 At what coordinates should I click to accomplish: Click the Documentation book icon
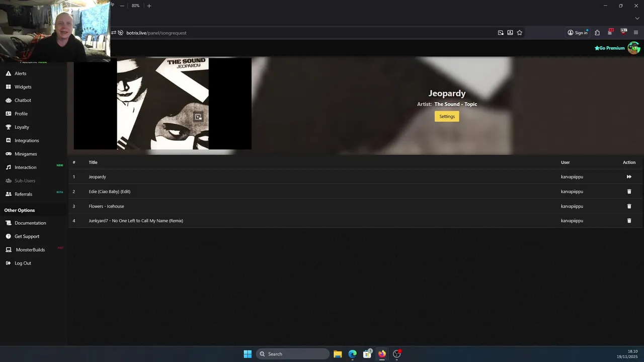point(9,223)
